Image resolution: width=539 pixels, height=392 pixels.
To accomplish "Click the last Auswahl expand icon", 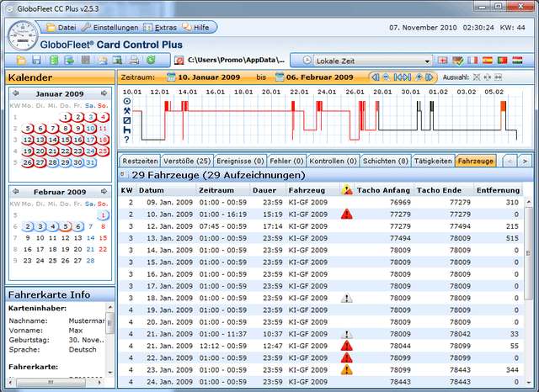I will 499,77.
